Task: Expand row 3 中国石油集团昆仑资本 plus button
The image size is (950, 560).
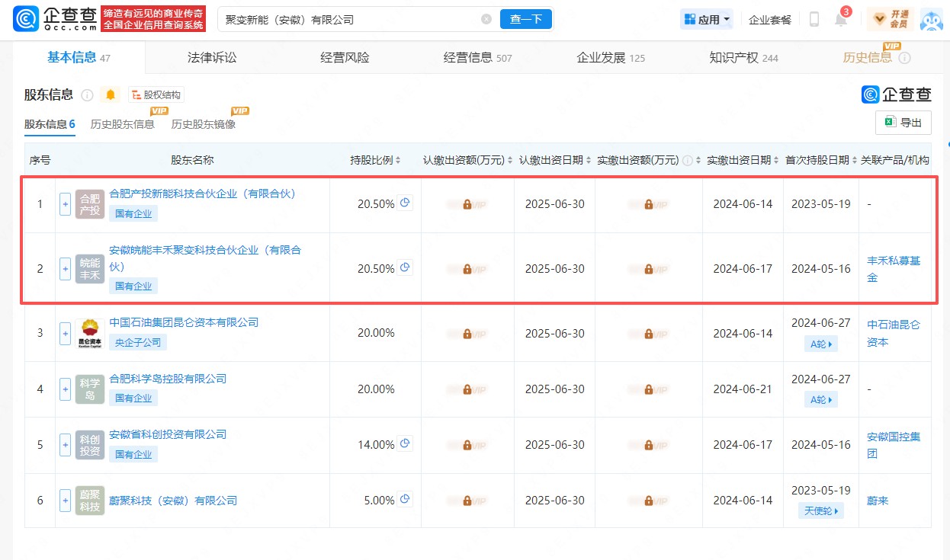Action: point(65,334)
